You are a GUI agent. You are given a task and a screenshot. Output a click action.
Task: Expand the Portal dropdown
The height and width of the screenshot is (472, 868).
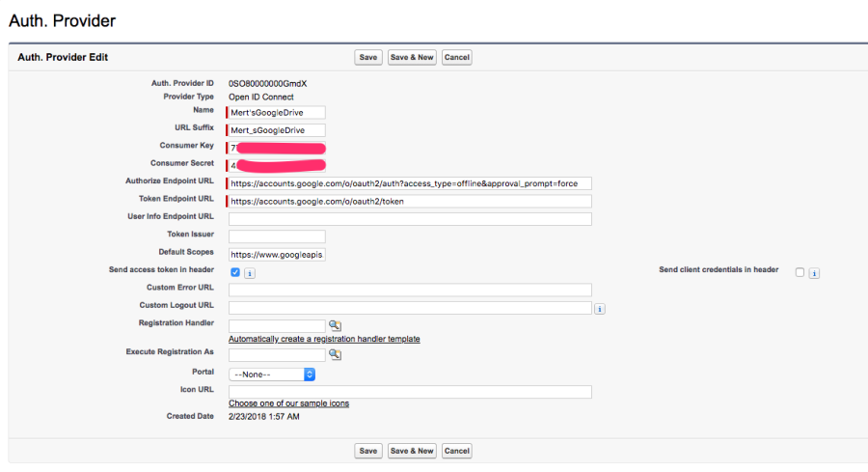coord(272,374)
